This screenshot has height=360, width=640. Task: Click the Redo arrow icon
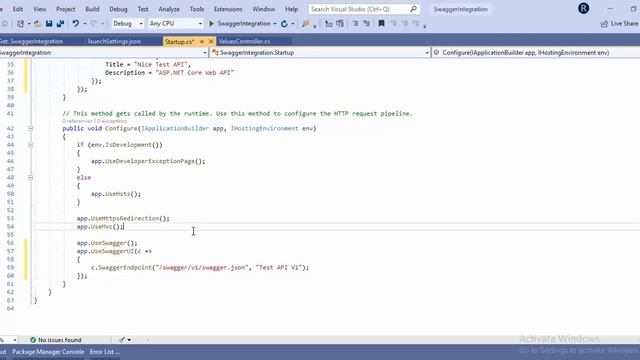coord(93,24)
